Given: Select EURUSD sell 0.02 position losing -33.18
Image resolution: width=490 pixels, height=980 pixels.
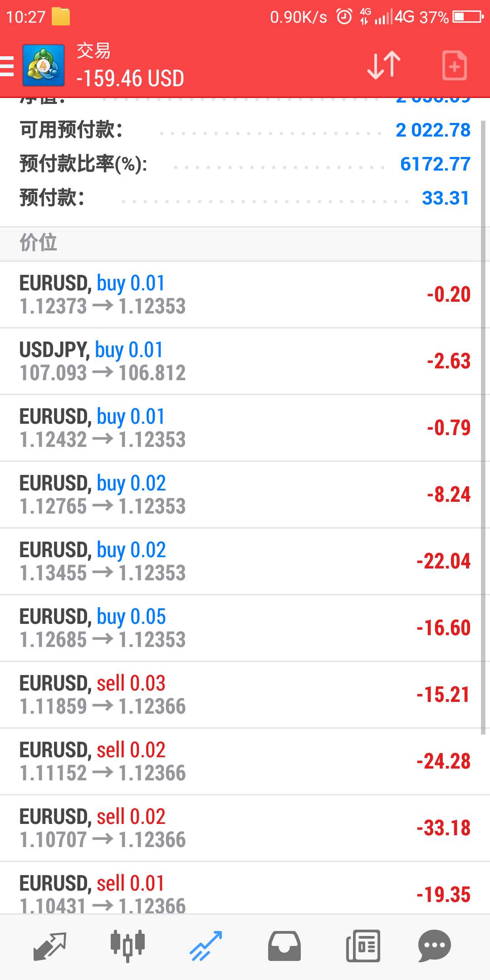Looking at the screenshot, I should click(240, 828).
